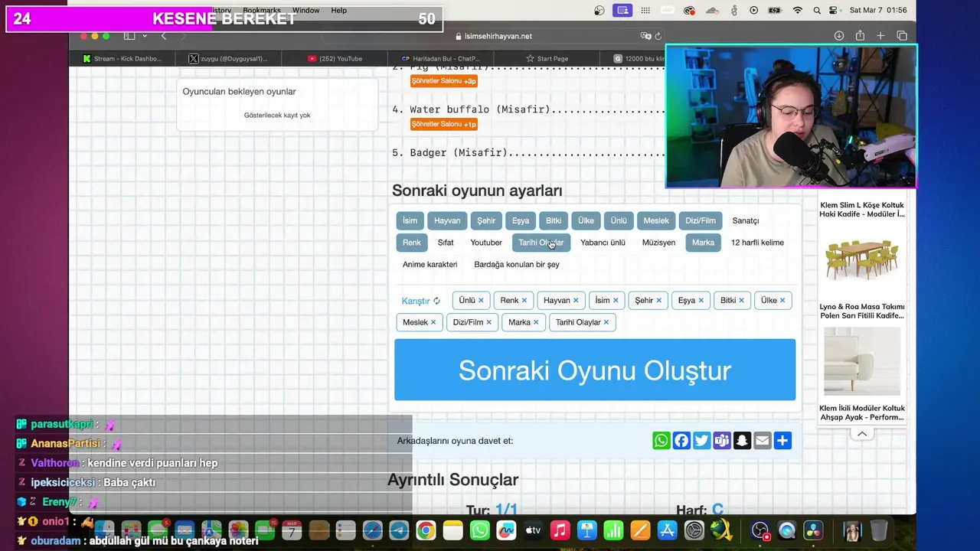Open Safari's translate page icon
980x551 pixels.
coord(645,36)
